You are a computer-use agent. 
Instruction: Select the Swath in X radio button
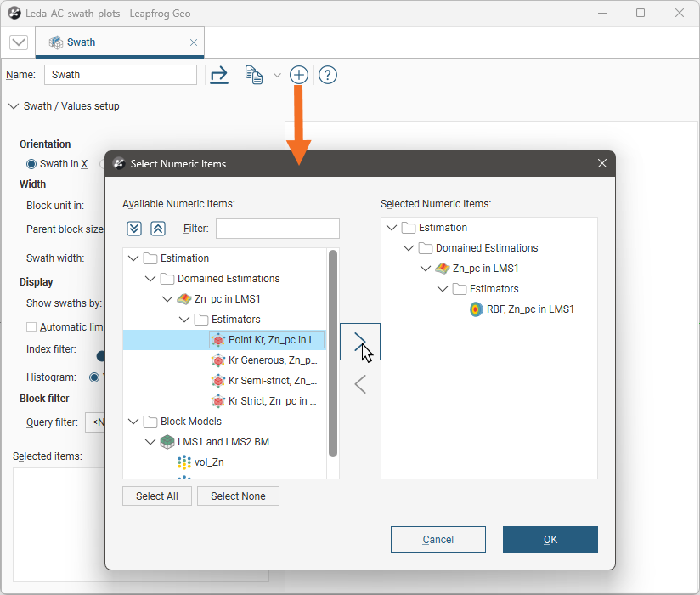click(31, 164)
